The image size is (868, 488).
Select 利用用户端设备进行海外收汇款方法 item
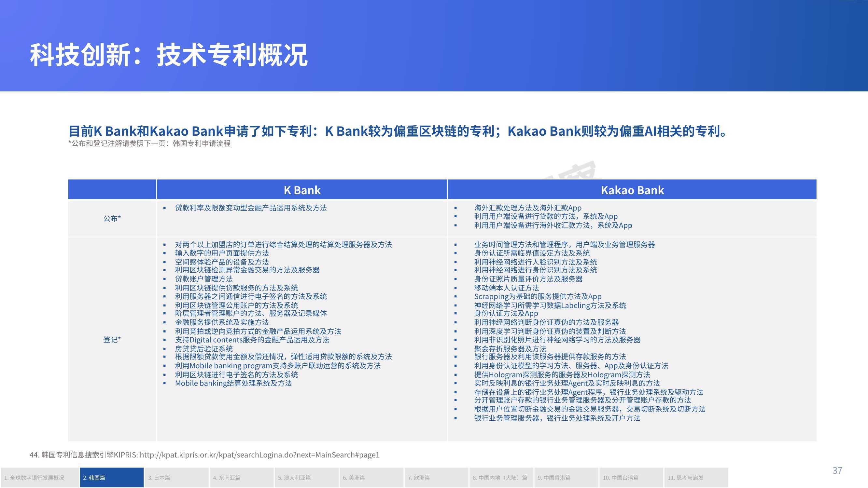553,225
